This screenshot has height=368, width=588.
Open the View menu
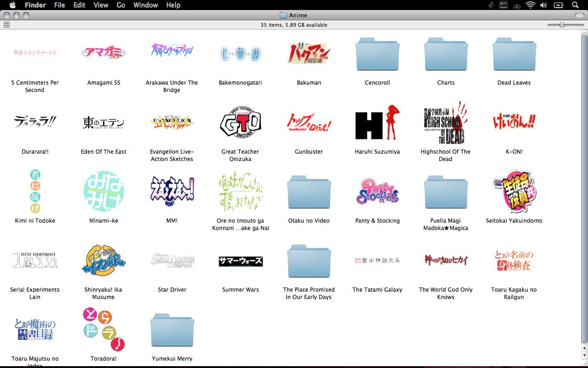[101, 5]
